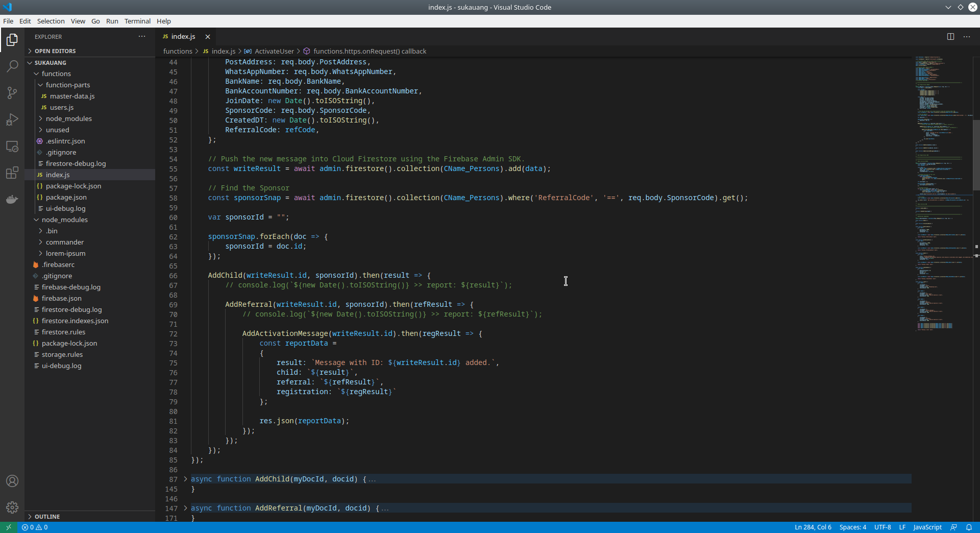The width and height of the screenshot is (980, 533).
Task: Expand the Outline section
Action: click(90, 517)
